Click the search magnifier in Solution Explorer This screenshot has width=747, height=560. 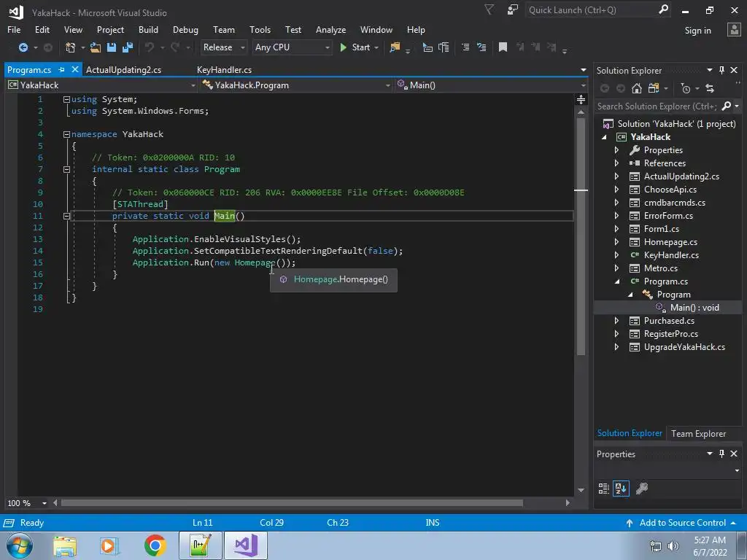pyautogui.click(x=726, y=106)
